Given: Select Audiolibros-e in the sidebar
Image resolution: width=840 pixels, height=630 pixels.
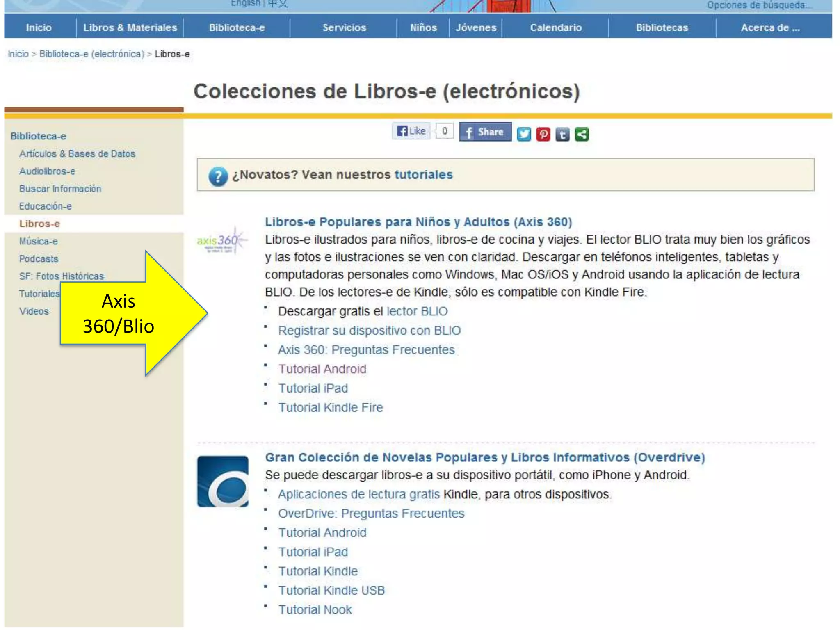Looking at the screenshot, I should click(47, 171).
